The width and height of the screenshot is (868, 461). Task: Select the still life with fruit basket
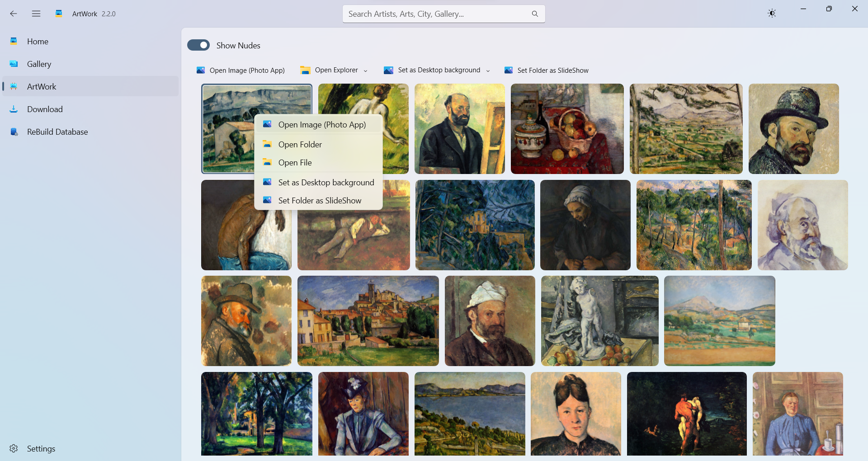click(x=567, y=129)
